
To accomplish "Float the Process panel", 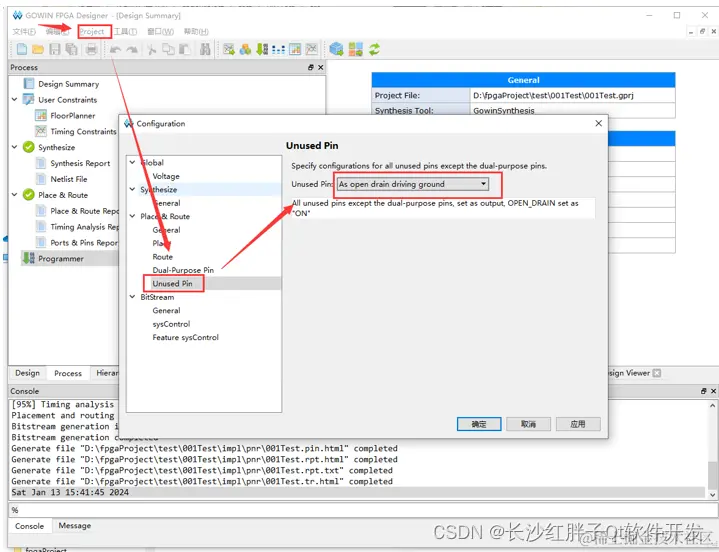I will coord(311,67).
